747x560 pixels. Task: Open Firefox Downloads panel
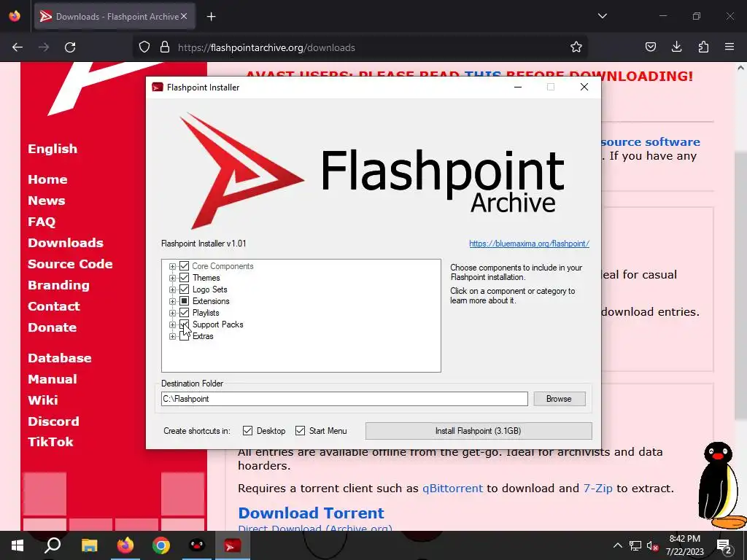[x=676, y=47]
